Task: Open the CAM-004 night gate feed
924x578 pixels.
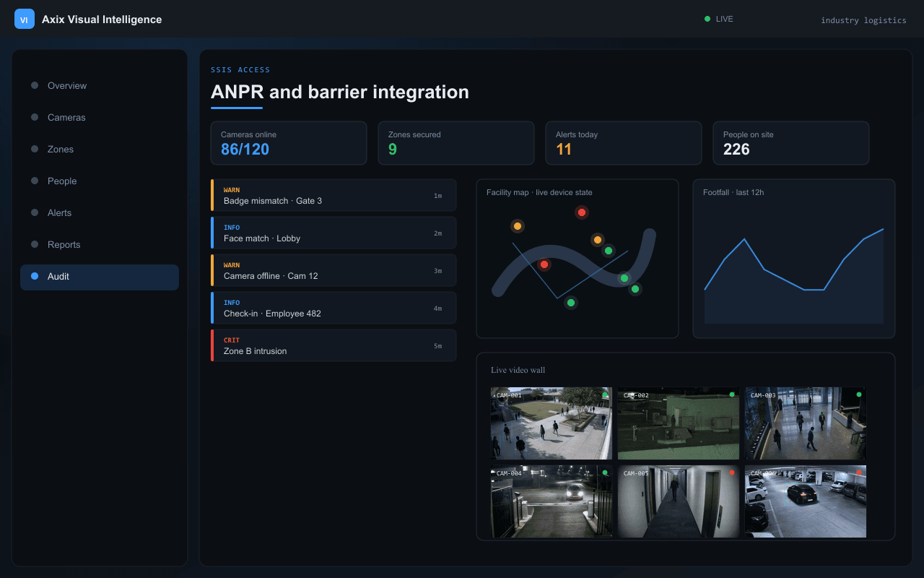Action: (x=552, y=501)
